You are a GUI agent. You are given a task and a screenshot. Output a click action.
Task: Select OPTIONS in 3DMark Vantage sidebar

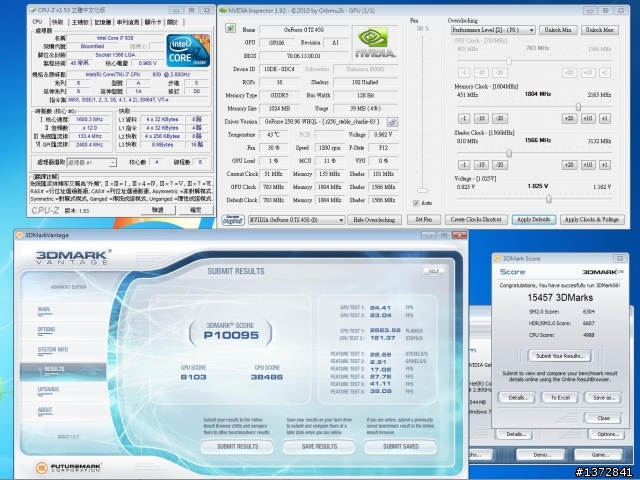coord(46,330)
